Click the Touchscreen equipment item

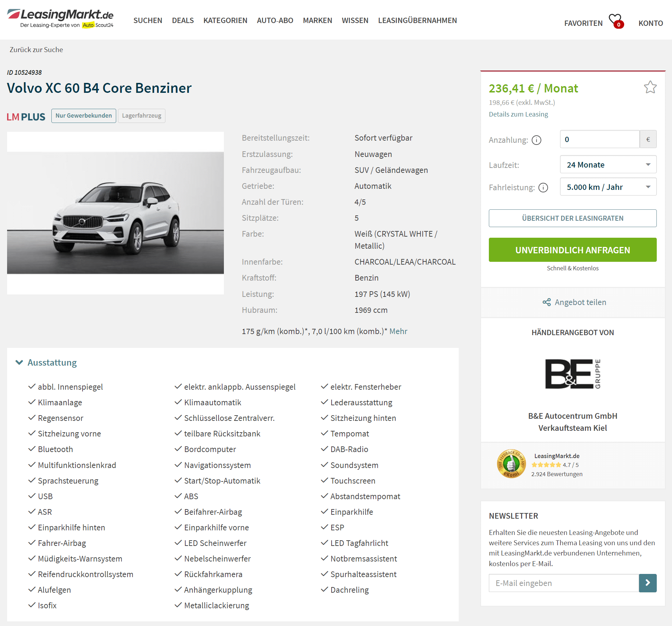[x=352, y=481]
